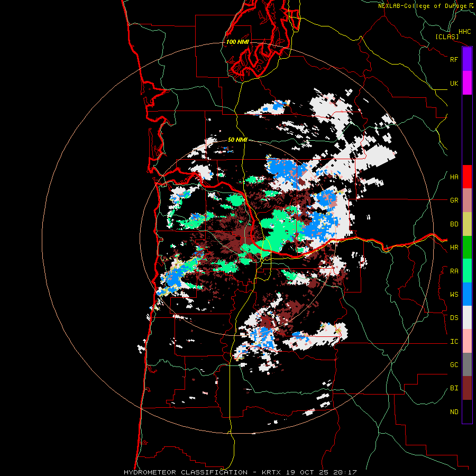476x476 pixels.
Task: Click the DS white legend swatch
Action: 467,317
